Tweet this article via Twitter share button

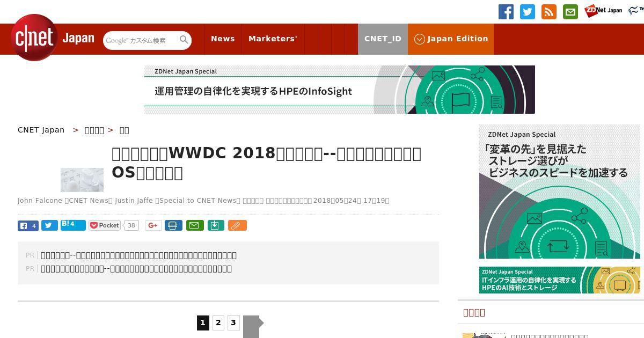49,226
